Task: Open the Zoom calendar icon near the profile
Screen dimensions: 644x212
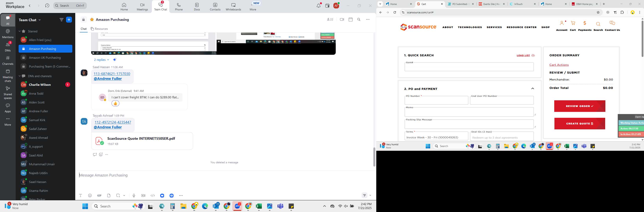Action: coord(327,5)
